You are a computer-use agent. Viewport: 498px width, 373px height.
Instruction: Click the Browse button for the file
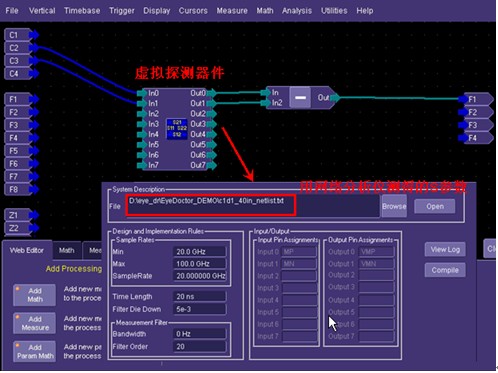pyautogui.click(x=394, y=206)
